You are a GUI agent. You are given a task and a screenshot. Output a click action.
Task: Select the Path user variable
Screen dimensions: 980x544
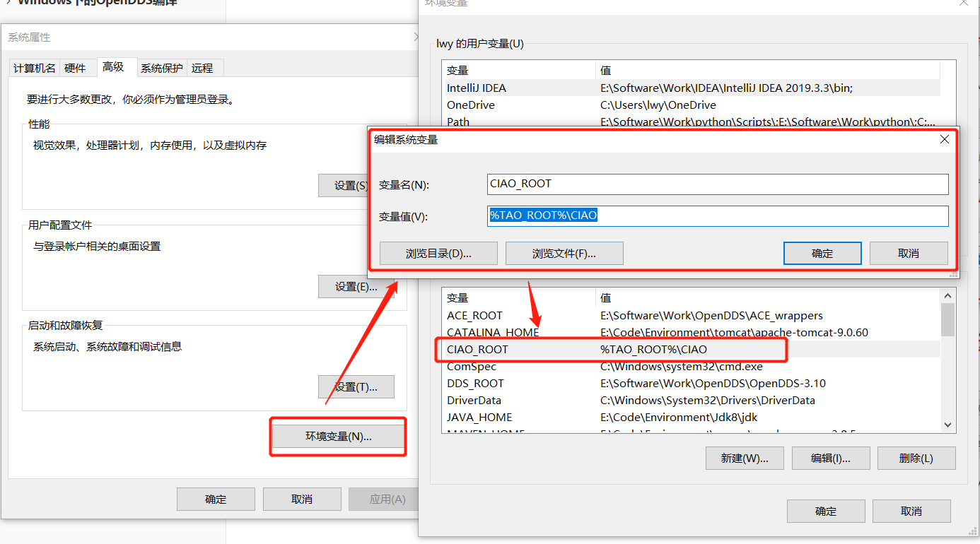pos(566,122)
